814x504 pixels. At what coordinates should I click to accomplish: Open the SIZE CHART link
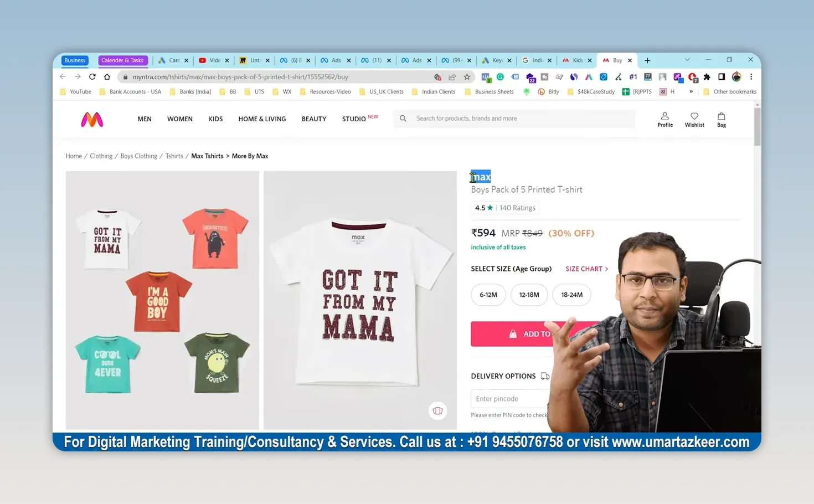587,269
